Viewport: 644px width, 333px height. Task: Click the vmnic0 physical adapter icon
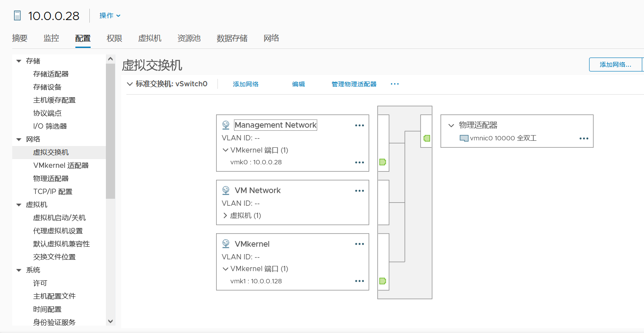[464, 139]
